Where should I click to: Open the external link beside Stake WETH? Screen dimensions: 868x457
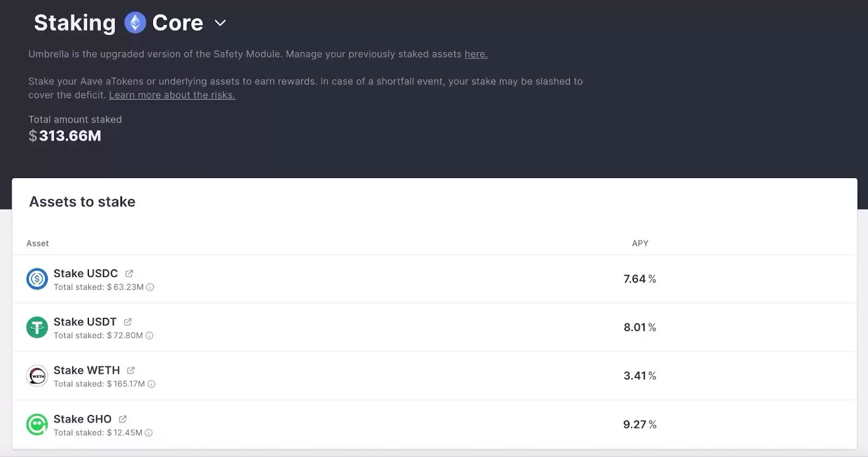pyautogui.click(x=131, y=370)
